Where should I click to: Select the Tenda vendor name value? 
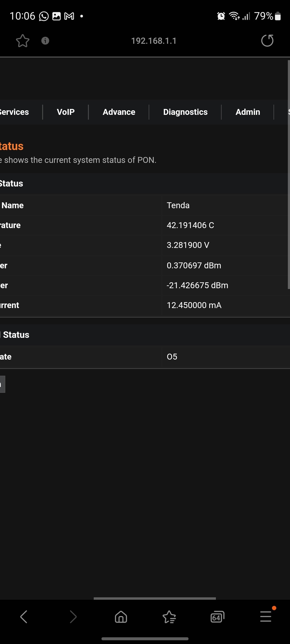tap(178, 205)
